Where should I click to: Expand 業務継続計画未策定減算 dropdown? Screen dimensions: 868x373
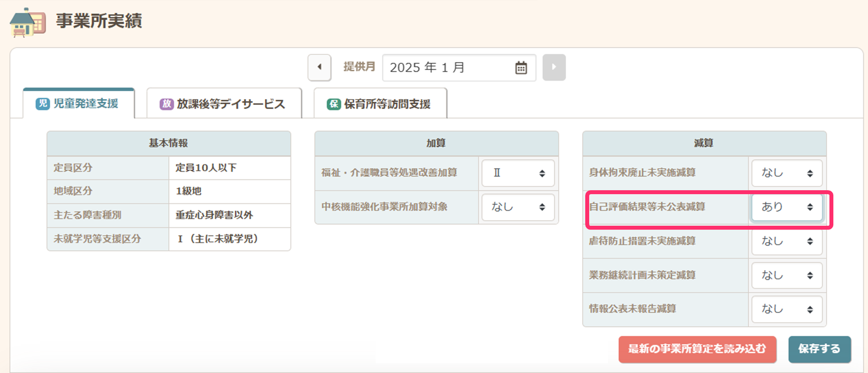tap(786, 275)
